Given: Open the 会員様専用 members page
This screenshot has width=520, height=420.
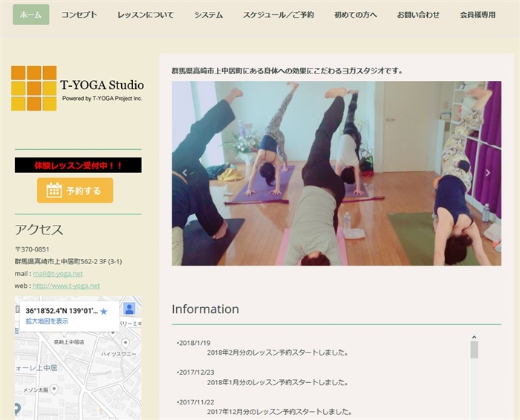Looking at the screenshot, I should pos(478,15).
